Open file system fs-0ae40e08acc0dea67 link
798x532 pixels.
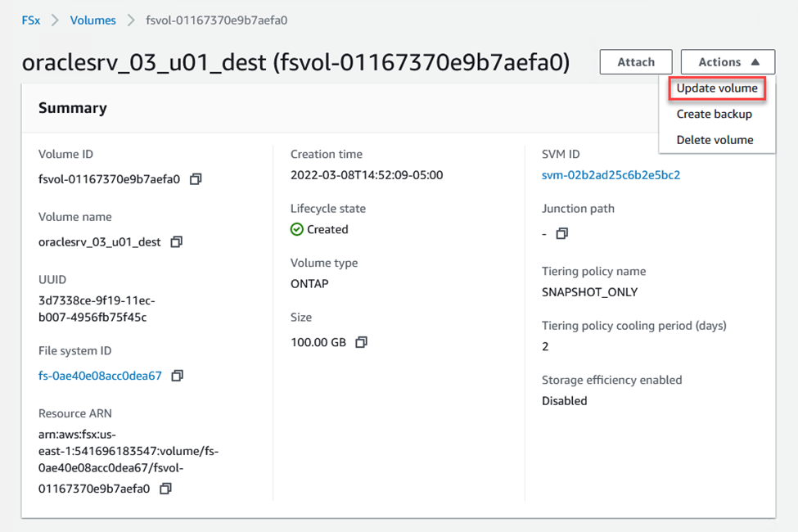coord(100,376)
